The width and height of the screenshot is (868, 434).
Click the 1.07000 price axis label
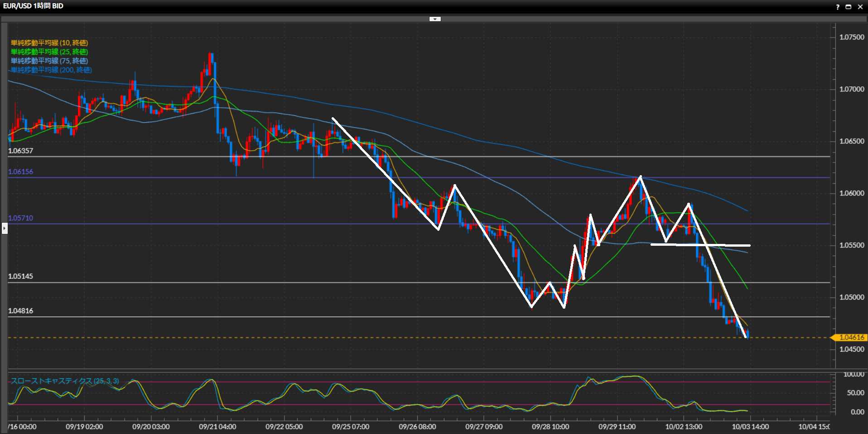852,89
